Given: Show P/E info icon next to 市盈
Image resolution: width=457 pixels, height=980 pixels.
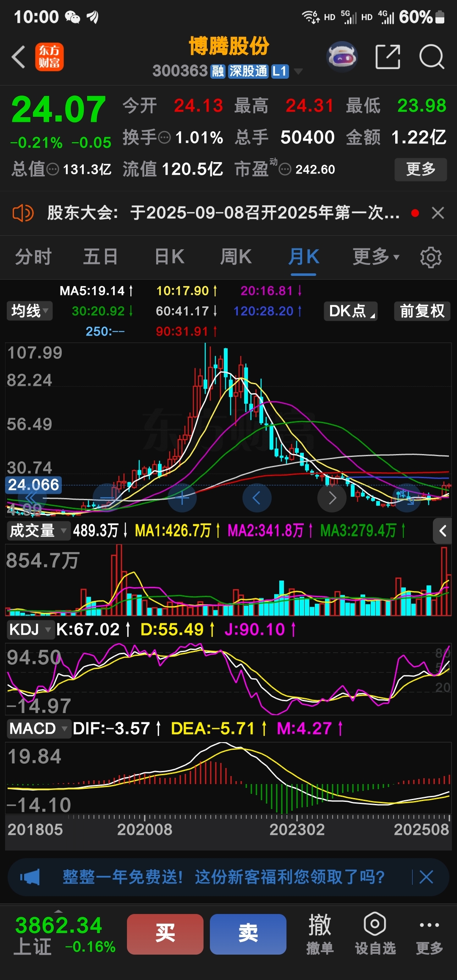Looking at the screenshot, I should click(285, 170).
